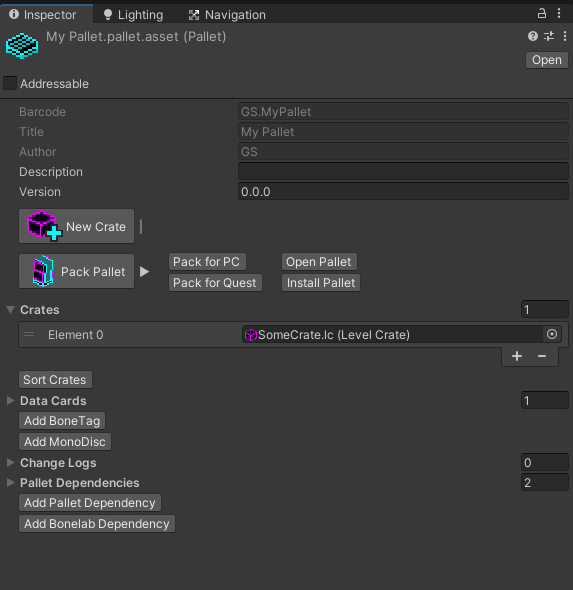This screenshot has width=573, height=590.
Task: Click the Add MonoDisc button
Action: click(x=65, y=442)
